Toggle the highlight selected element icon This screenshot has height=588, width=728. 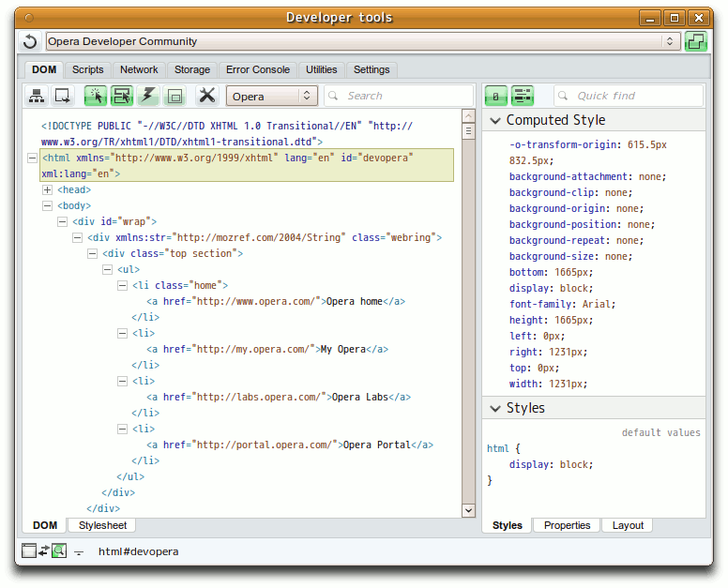click(122, 96)
